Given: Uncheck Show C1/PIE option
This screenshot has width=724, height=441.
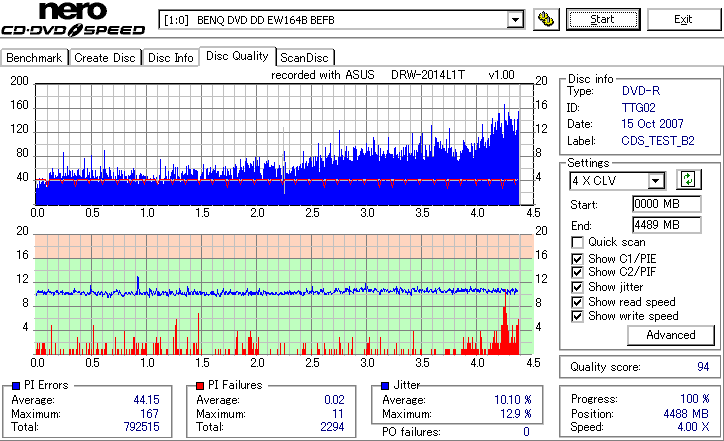Looking at the screenshot, I should point(577,259).
